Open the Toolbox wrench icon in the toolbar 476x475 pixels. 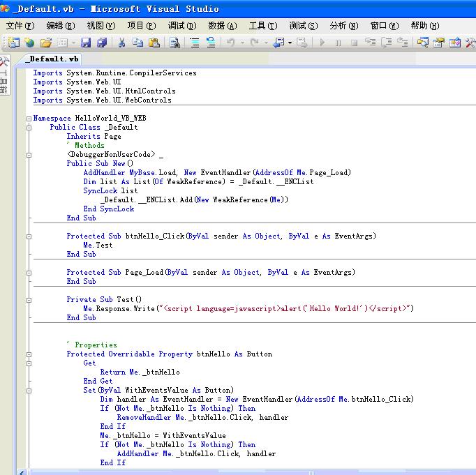(x=470, y=43)
